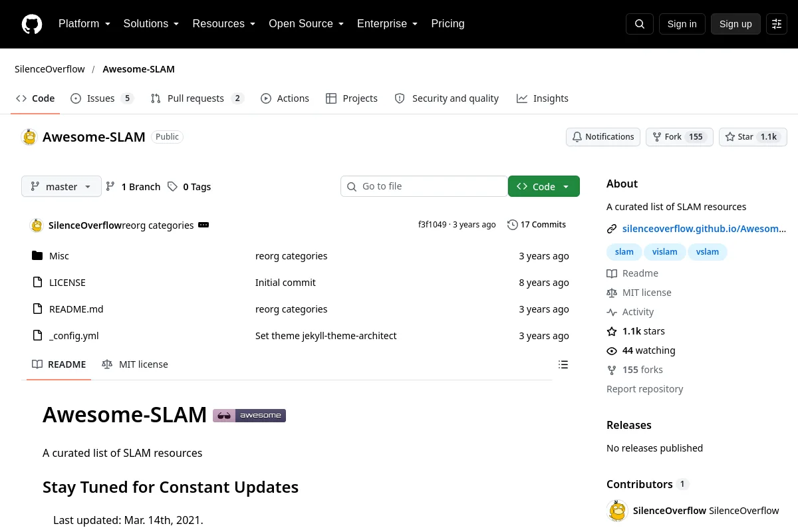Open the SilenceOverflow owner breadcrumb link

pyautogui.click(x=50, y=69)
